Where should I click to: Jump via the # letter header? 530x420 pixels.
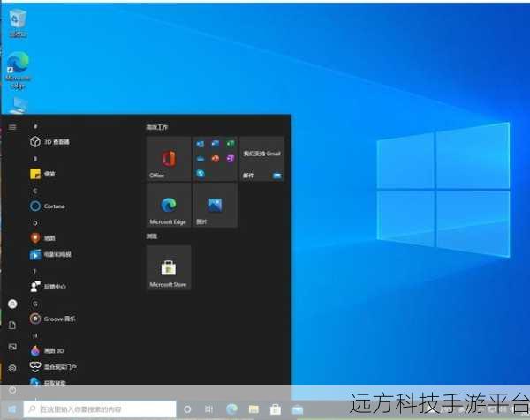pyautogui.click(x=35, y=126)
